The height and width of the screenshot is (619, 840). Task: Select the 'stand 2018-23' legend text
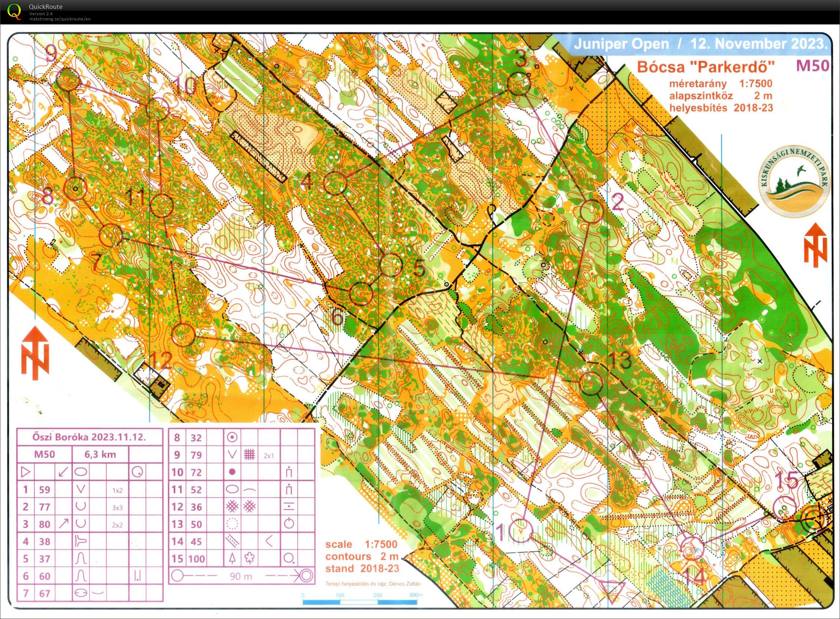pyautogui.click(x=362, y=568)
